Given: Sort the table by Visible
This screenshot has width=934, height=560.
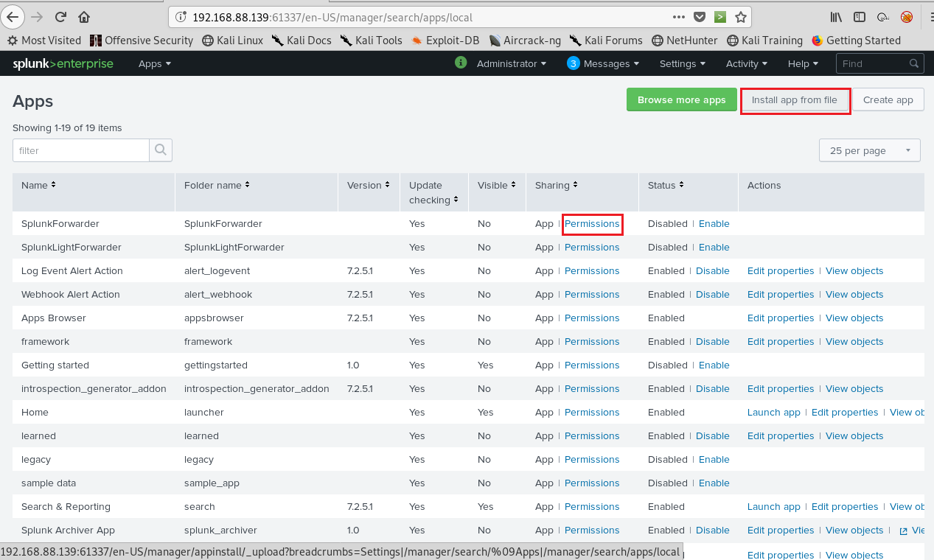Looking at the screenshot, I should point(495,185).
